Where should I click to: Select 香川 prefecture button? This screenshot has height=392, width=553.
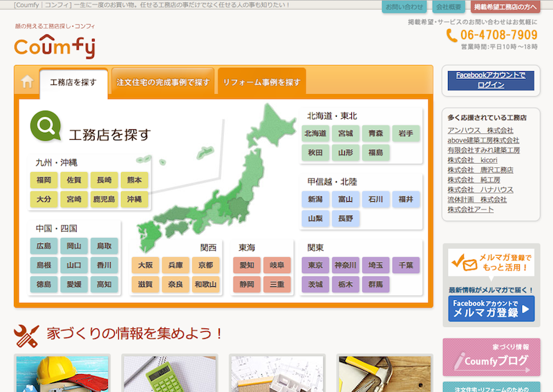pos(104,265)
